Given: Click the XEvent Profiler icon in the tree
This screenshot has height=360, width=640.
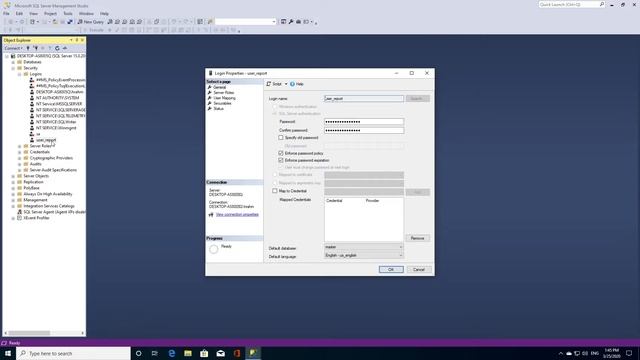Looking at the screenshot, I should click(x=19, y=218).
